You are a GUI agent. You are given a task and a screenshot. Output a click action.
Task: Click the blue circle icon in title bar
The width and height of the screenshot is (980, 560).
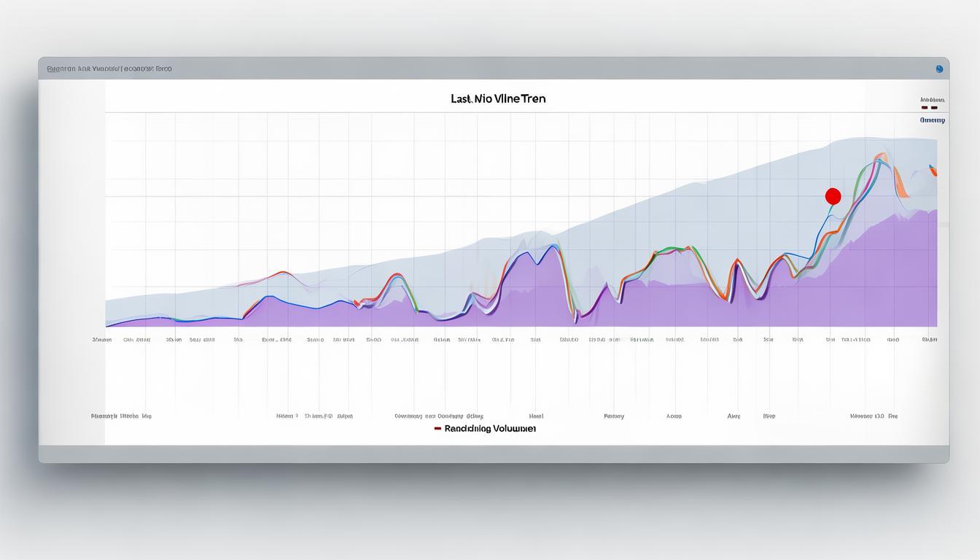(x=939, y=69)
